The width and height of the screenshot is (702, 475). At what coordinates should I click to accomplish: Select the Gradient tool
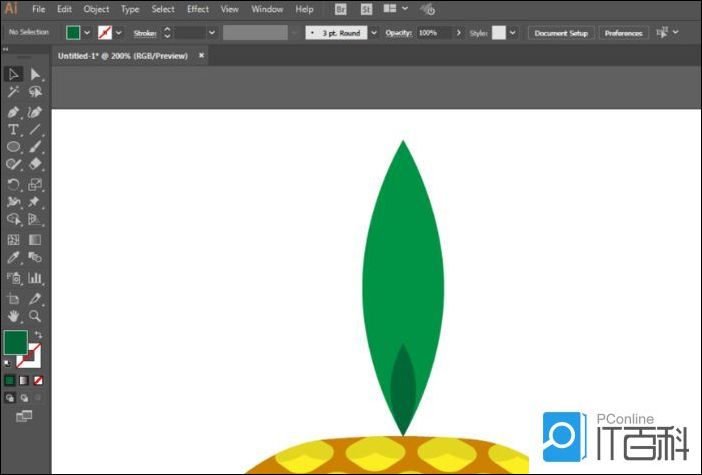[x=35, y=240]
